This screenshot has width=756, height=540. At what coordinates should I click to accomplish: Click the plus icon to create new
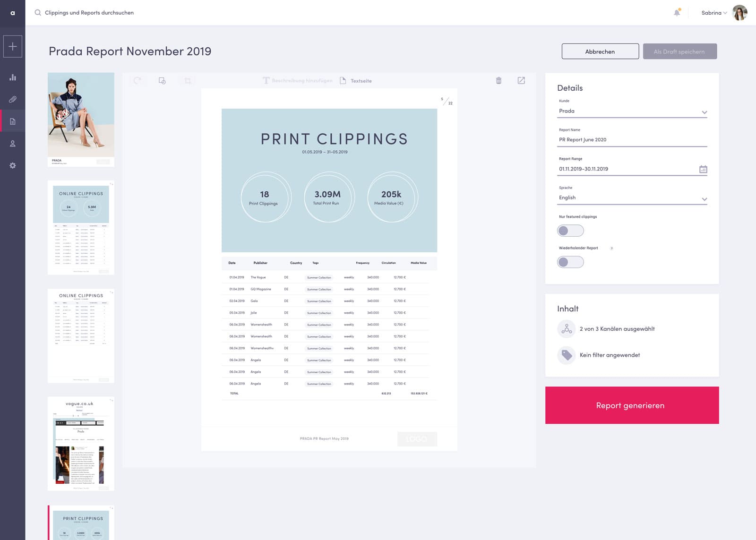(x=13, y=46)
